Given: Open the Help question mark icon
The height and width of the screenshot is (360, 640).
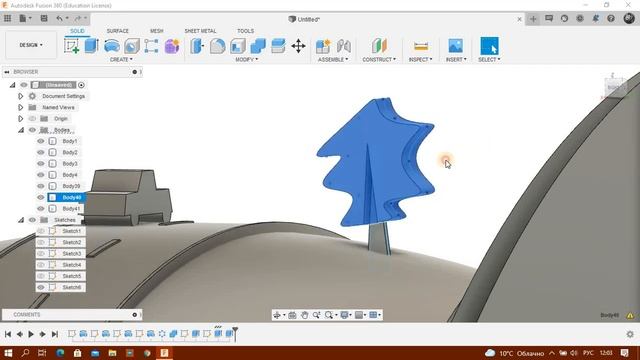Looking at the screenshot, I should click(611, 18).
